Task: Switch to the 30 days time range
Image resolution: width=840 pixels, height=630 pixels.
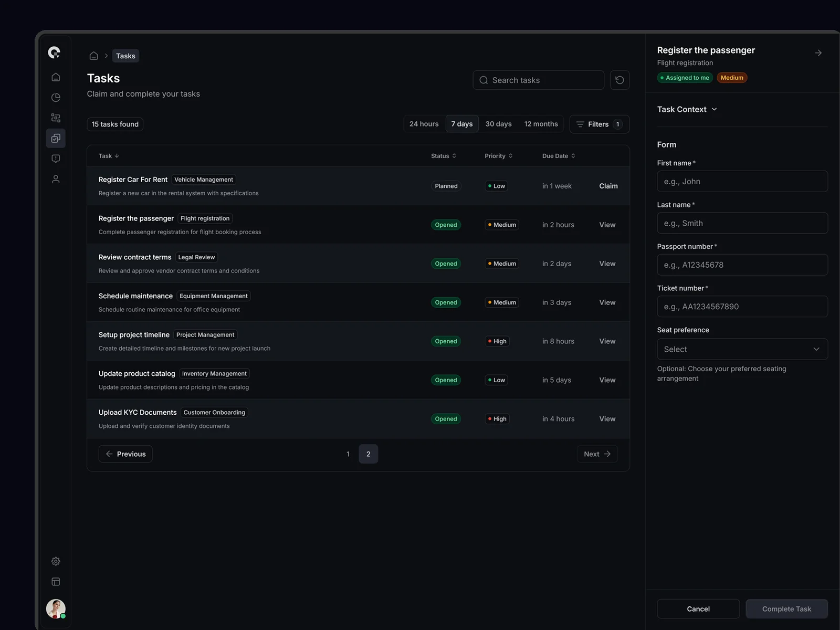Action: tap(498, 124)
